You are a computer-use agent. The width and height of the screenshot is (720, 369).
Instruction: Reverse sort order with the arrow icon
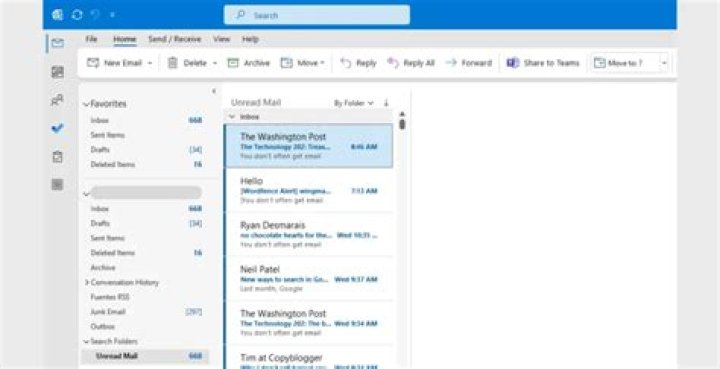pos(386,103)
